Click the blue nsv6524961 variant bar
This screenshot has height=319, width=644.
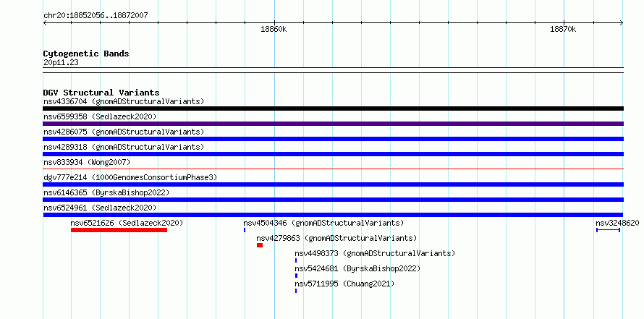333,215
